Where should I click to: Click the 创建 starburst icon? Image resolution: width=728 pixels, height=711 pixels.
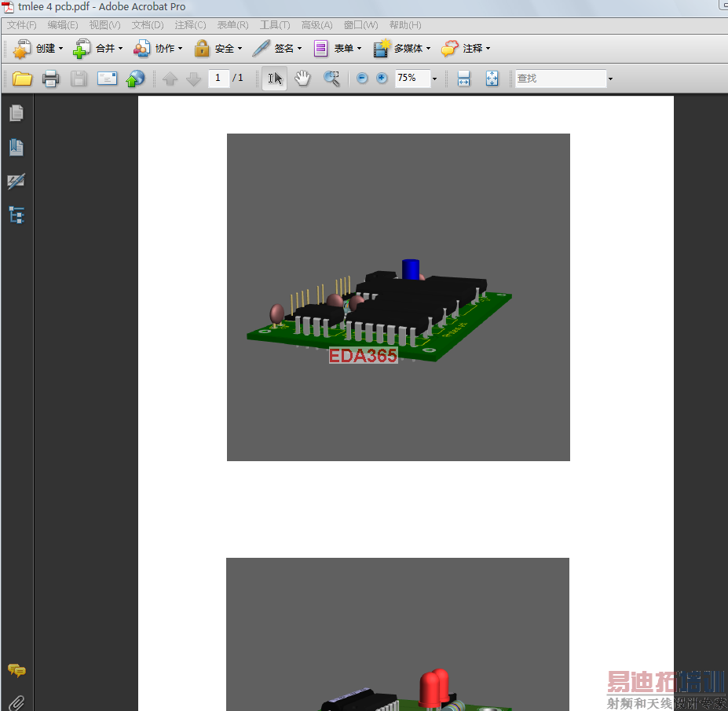pos(21,49)
